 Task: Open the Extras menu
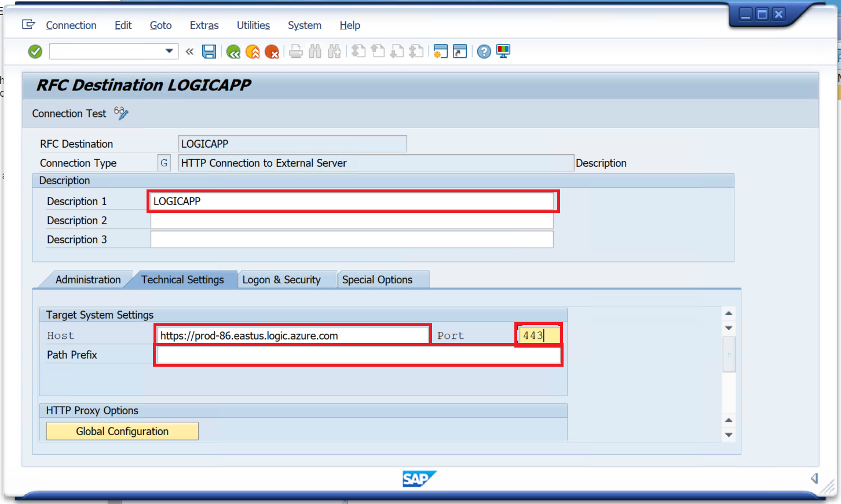[x=204, y=25]
